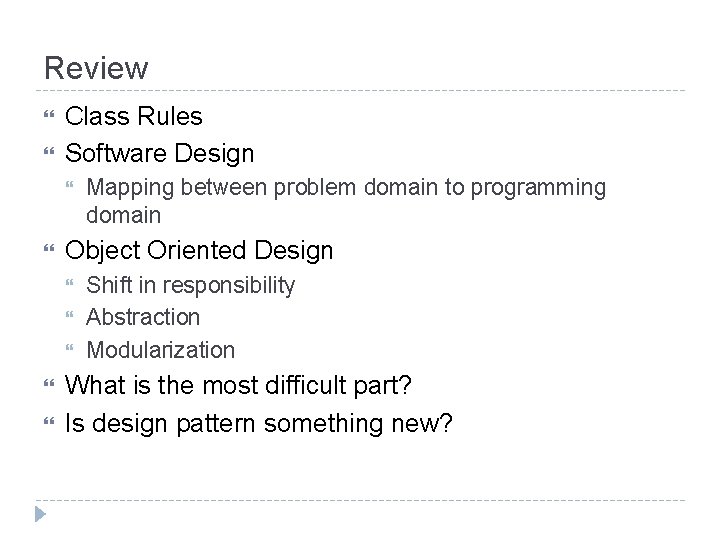Select the Abstraction sub-item text

(x=143, y=318)
